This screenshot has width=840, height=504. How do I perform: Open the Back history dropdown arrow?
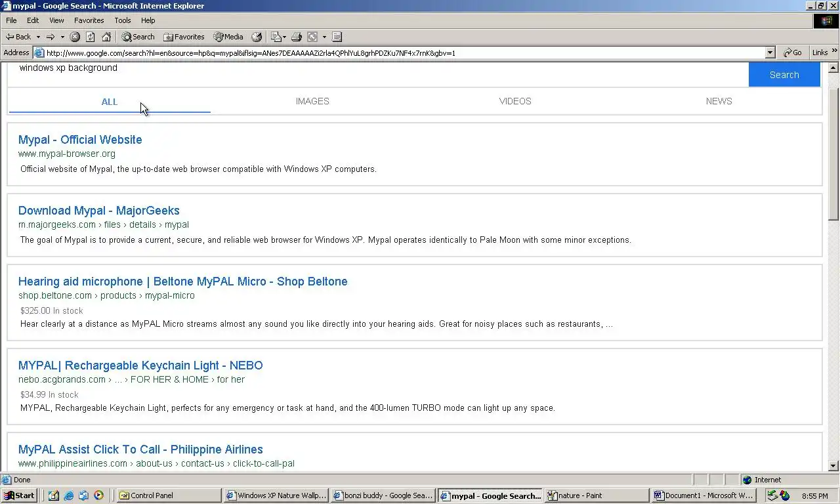point(38,37)
